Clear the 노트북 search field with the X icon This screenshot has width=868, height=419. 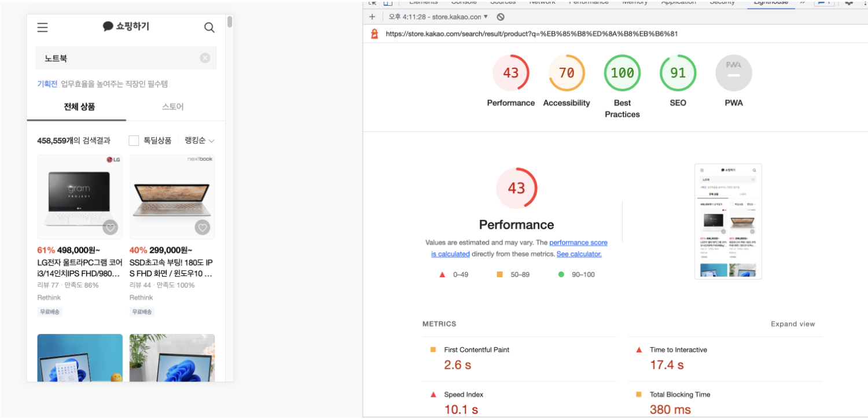tap(205, 58)
